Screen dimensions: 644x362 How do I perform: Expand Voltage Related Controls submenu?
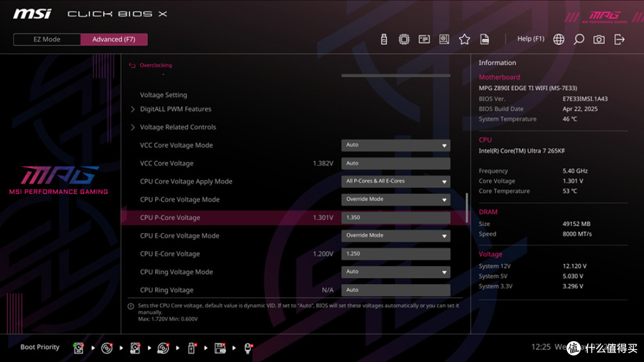(178, 127)
